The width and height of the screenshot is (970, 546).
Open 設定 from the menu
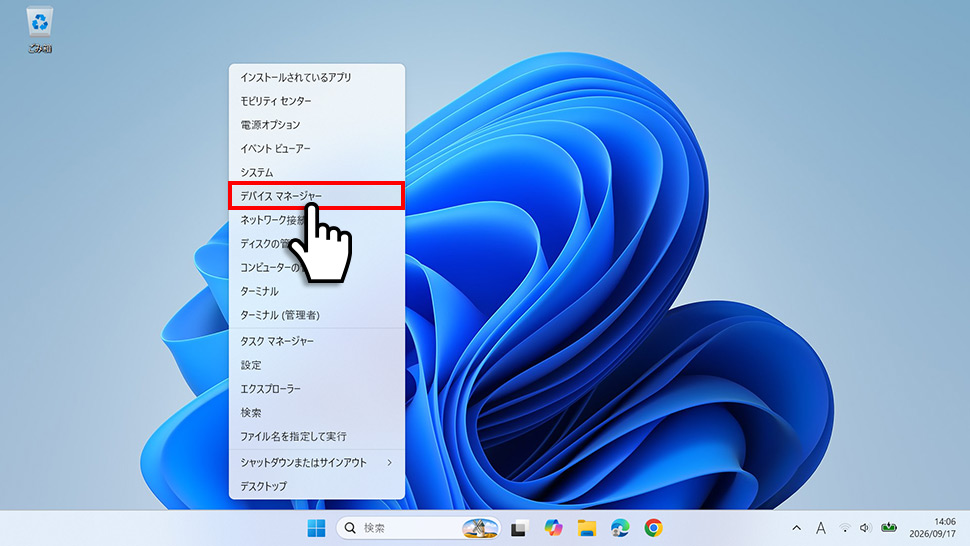click(x=317, y=365)
